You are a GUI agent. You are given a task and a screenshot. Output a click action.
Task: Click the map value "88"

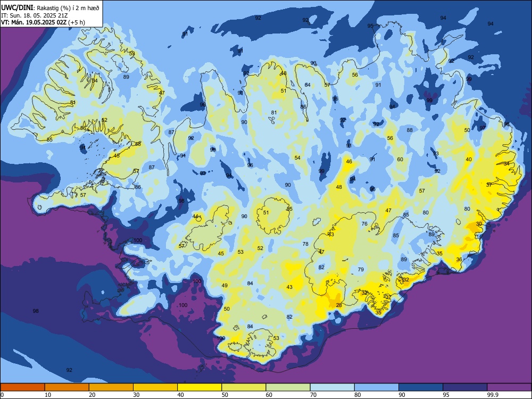410,130
